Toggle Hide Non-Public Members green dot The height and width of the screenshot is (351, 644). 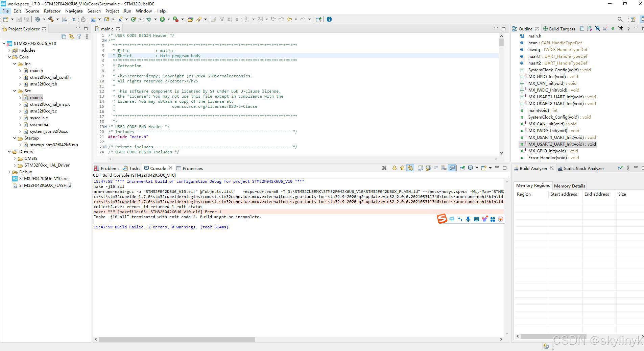tap(613, 29)
